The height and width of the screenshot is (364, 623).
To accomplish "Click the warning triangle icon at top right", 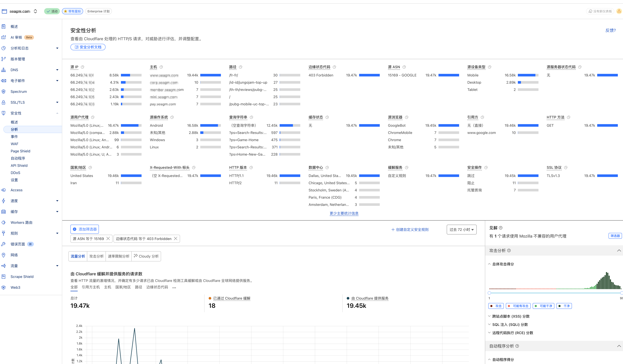I will (x=619, y=11).
